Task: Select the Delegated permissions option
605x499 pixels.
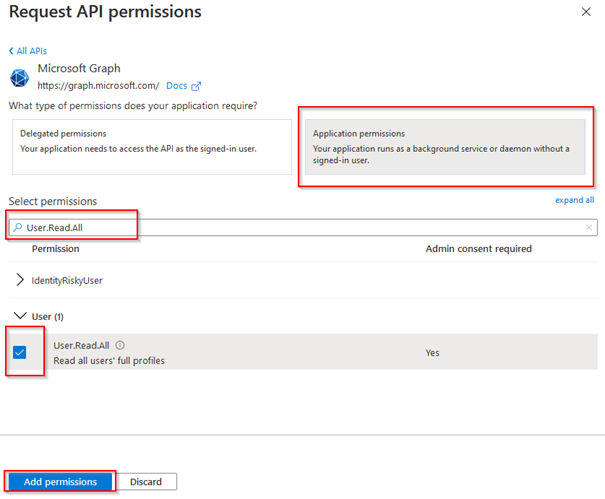Action: tap(150, 146)
